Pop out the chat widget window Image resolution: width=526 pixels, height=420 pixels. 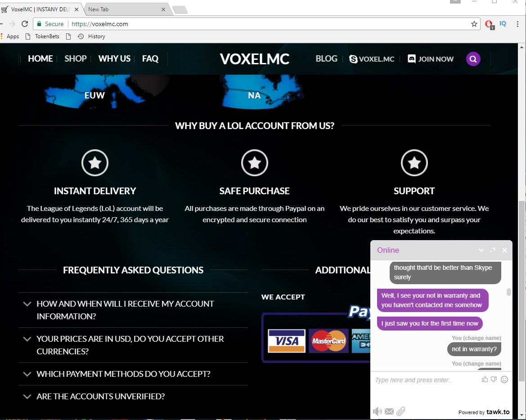492,250
